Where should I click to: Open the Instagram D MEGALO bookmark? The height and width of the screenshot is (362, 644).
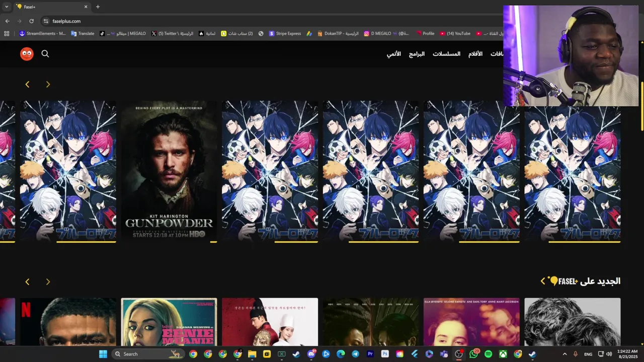(x=386, y=34)
